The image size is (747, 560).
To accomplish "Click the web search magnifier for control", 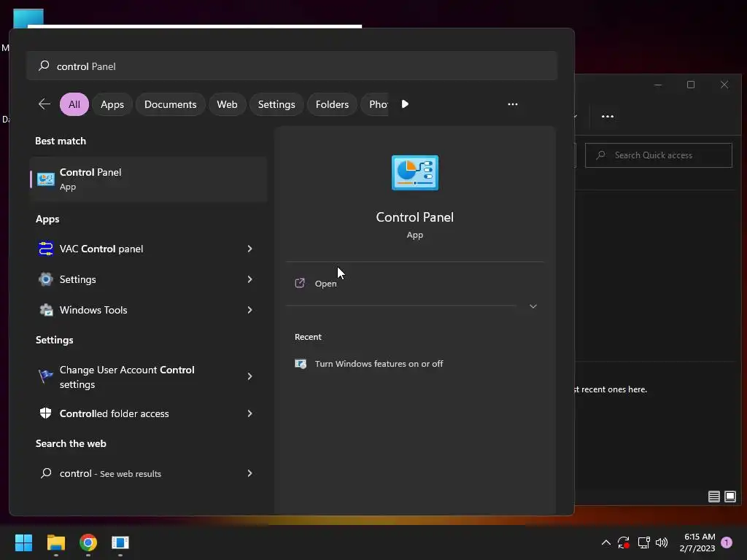I will [x=46, y=472].
